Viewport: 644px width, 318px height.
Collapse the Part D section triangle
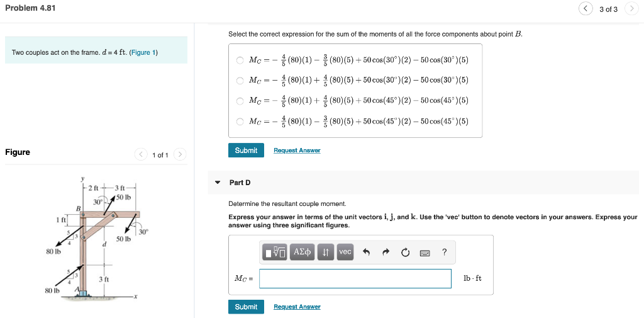[218, 183]
